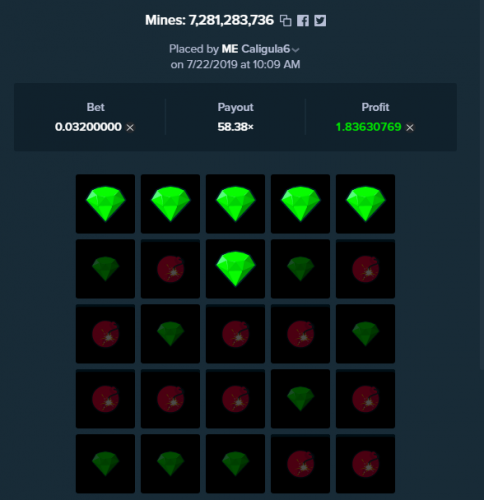Image resolution: width=484 pixels, height=500 pixels.
Task: Share the bet on Facebook
Action: tap(303, 21)
